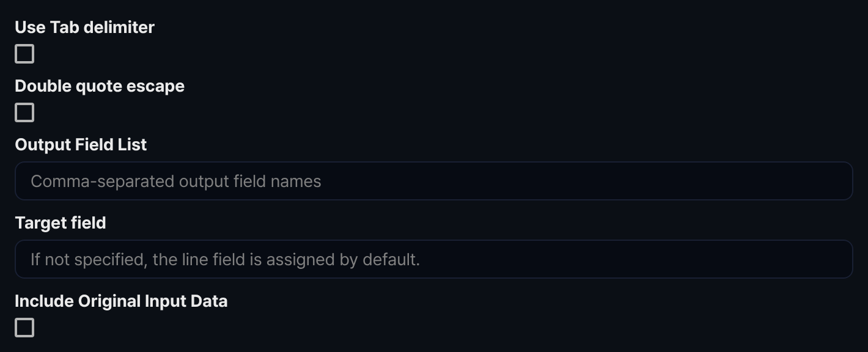
Task: Click the "Output Field List" label
Action: pos(81,145)
